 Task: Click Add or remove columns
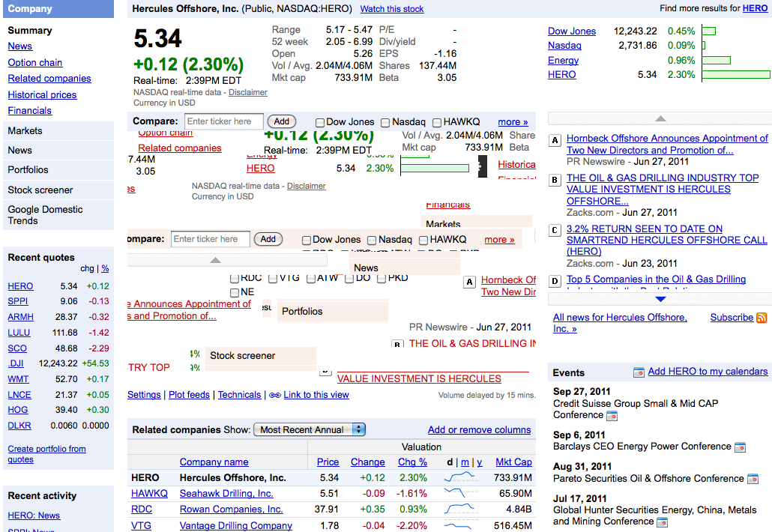click(479, 429)
